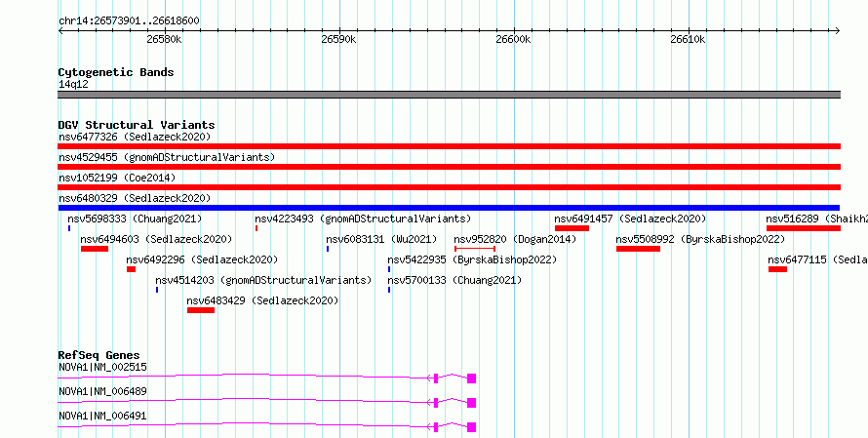Select the red bar under nsv6477115
The width and height of the screenshot is (868, 438).
click(x=777, y=269)
